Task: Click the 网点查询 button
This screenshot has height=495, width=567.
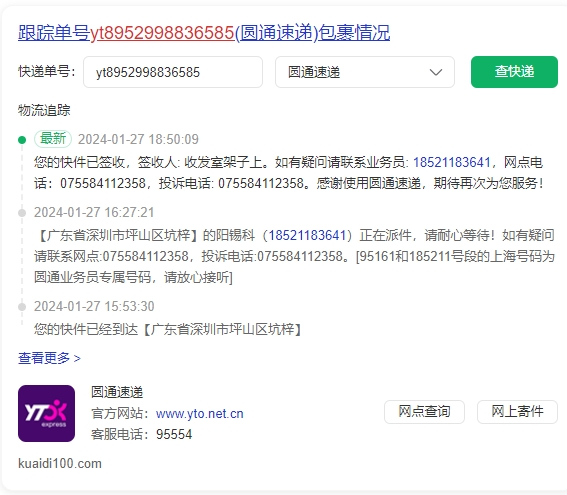Action: (424, 411)
